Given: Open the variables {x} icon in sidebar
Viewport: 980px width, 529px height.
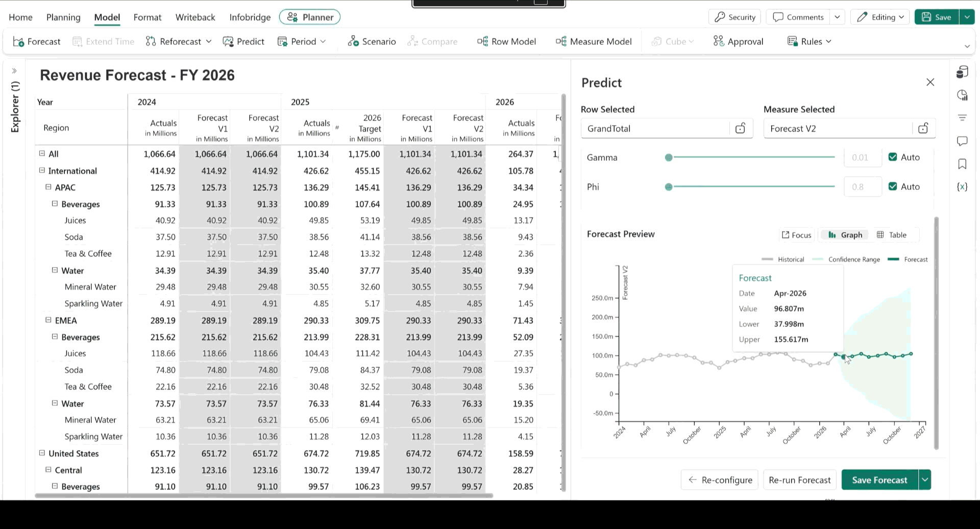Looking at the screenshot, I should [962, 186].
